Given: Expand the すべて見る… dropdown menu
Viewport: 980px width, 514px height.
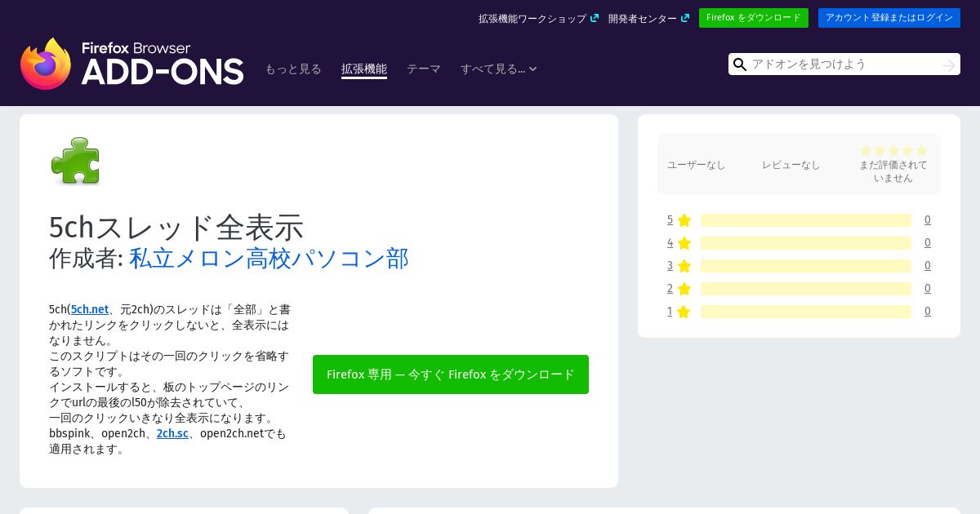Looking at the screenshot, I should (498, 69).
